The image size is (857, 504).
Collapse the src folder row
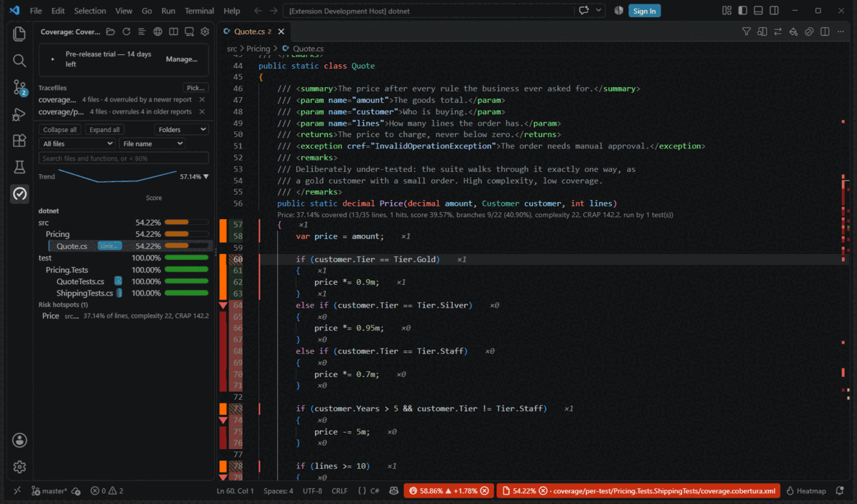(x=124, y=223)
